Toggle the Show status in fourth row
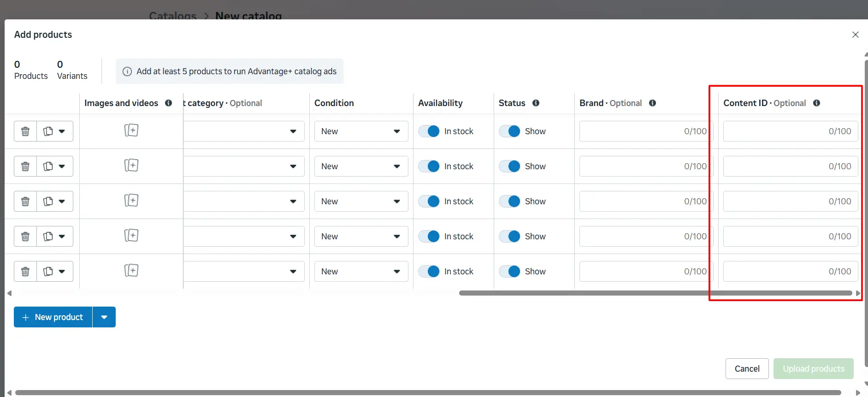The height and width of the screenshot is (397, 868). (509, 237)
